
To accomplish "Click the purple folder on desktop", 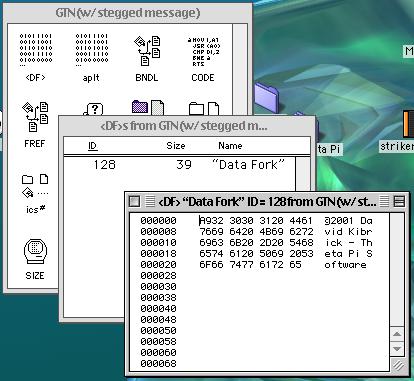I will click(x=266, y=95).
